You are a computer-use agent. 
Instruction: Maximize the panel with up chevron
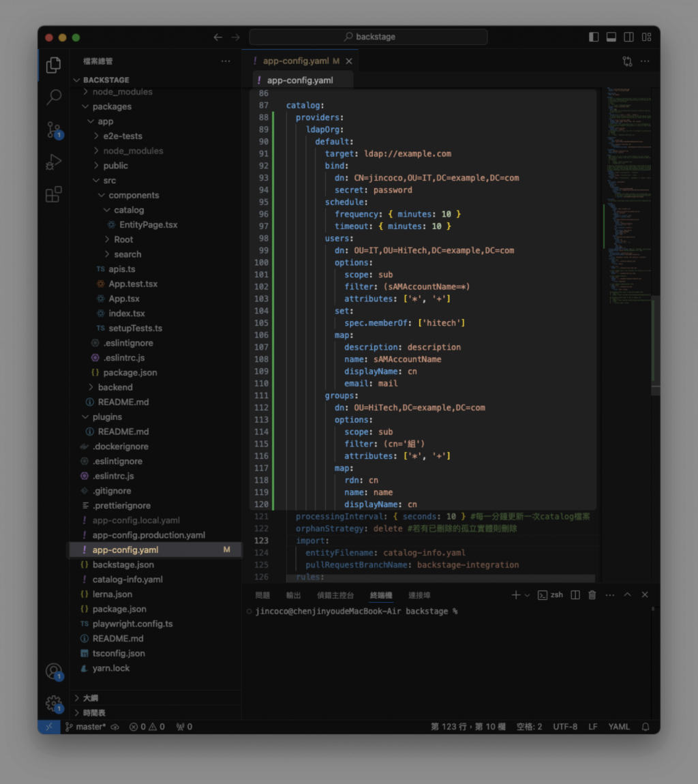point(628,595)
